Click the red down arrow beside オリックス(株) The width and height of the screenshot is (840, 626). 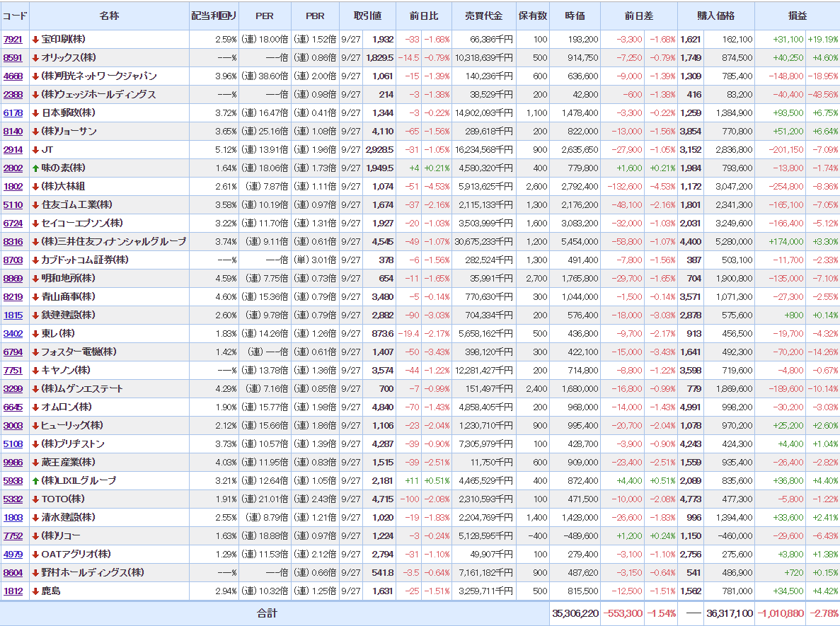[x=35, y=58]
